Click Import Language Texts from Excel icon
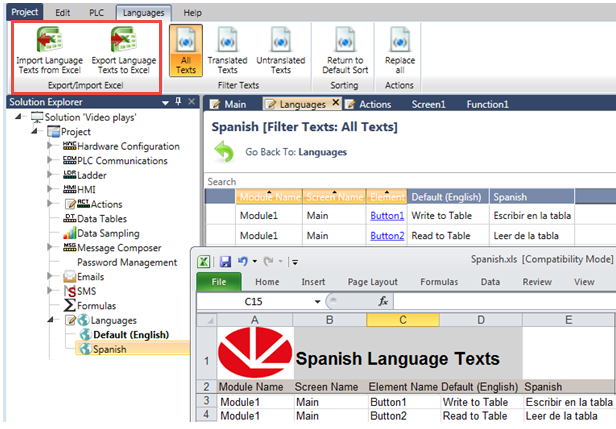616x429 pixels. (x=47, y=41)
